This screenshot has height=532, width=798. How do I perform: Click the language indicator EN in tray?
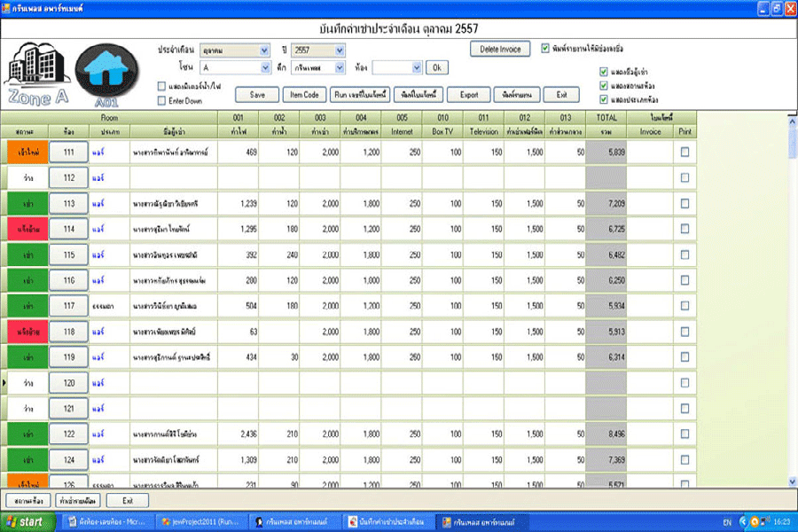pyautogui.click(x=727, y=523)
